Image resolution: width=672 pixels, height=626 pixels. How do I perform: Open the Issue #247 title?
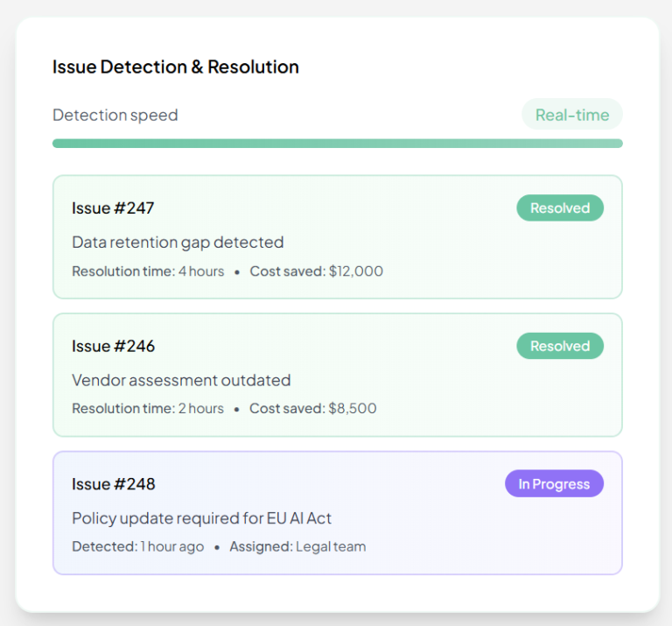[113, 208]
